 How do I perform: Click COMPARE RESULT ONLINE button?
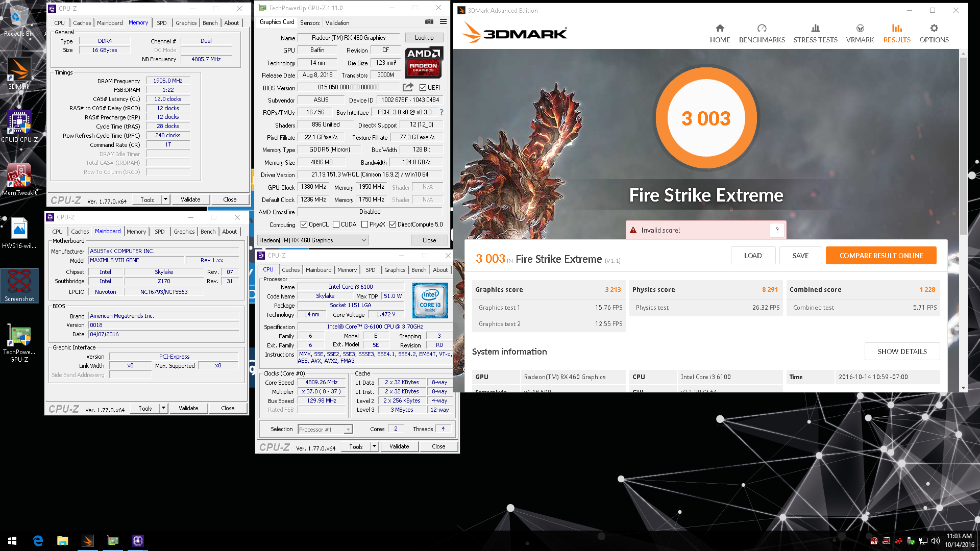pyautogui.click(x=881, y=256)
